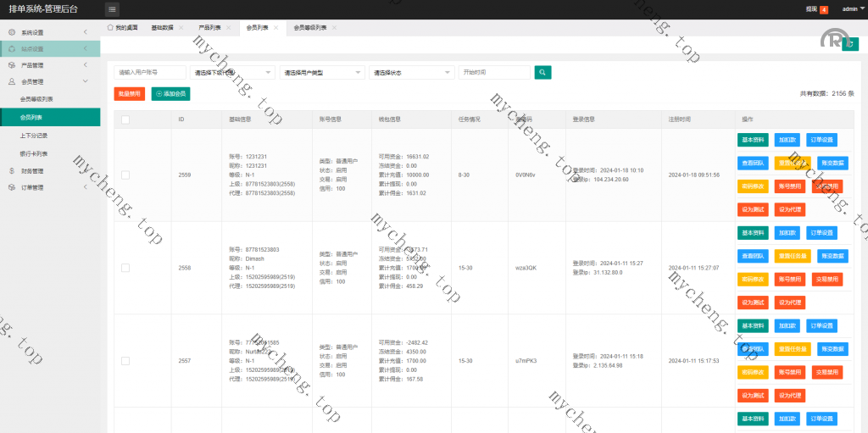Expand the admin user dropdown
Image resolution: width=868 pixels, height=433 pixels.
(850, 9)
